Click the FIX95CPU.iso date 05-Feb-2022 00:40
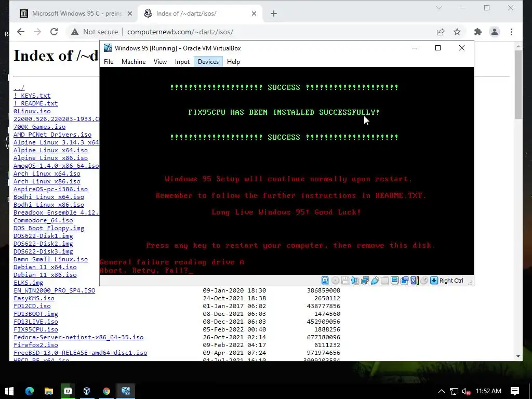 pyautogui.click(x=234, y=329)
